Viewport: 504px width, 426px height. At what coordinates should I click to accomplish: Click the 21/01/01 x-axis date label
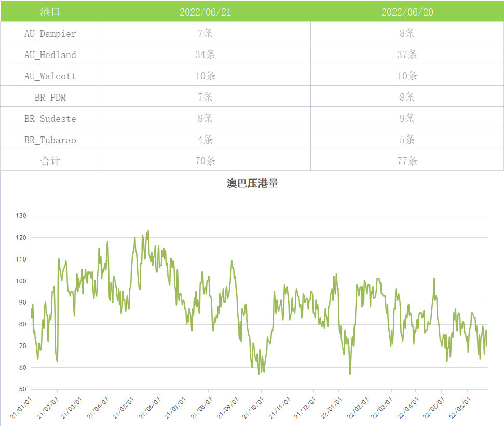(x=22, y=408)
